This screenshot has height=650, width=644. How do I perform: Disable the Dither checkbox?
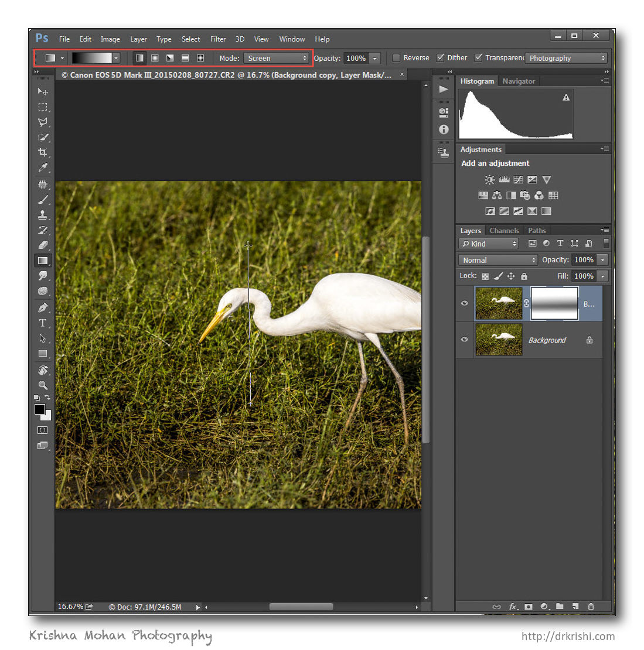click(x=441, y=58)
